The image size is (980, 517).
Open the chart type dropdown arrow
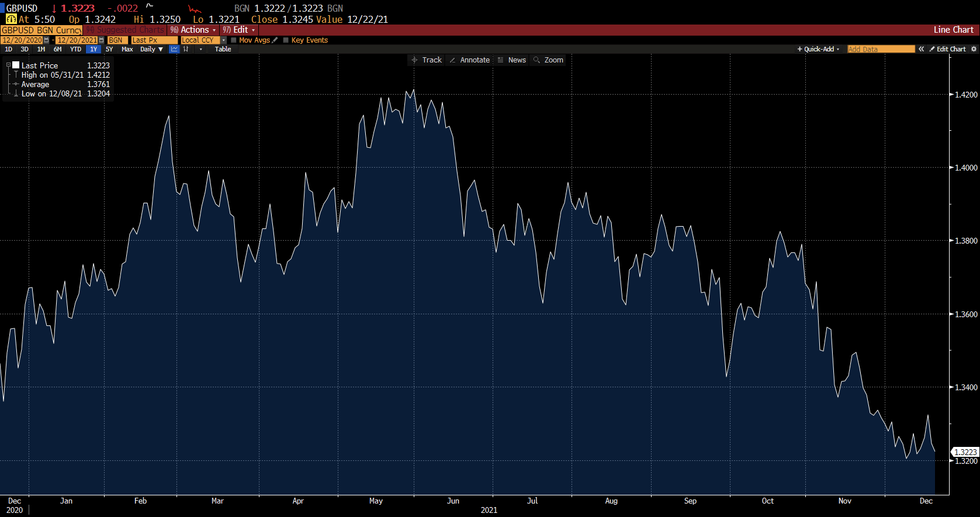point(200,49)
